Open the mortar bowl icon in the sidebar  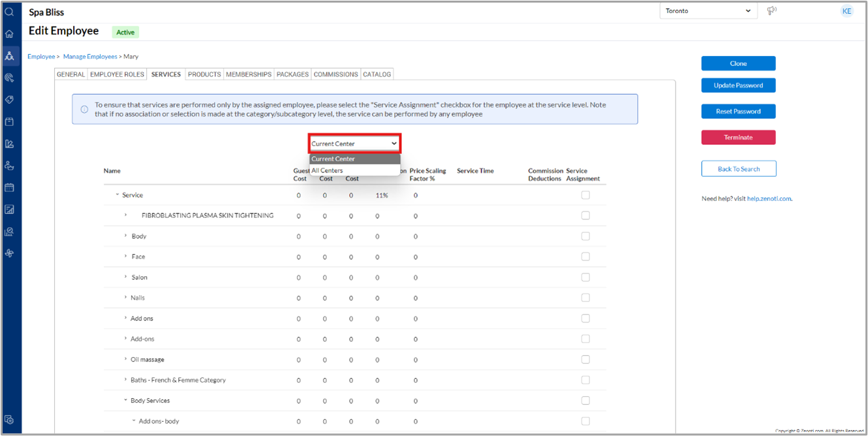(x=9, y=166)
